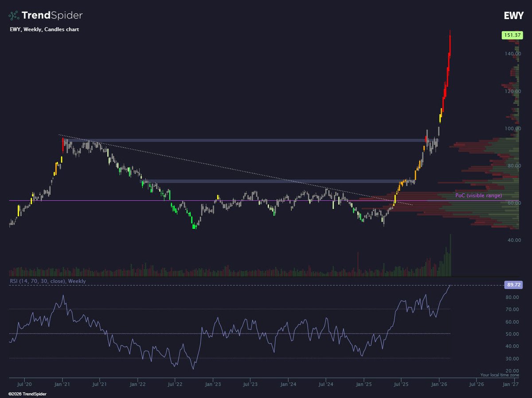Screen dimensions: 532x398
Task: Click the Jan '22 date label
Action: point(138,385)
